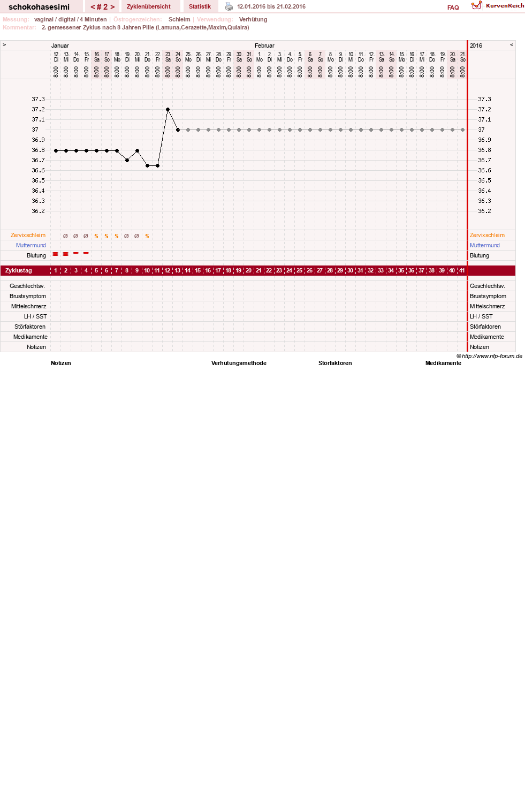The width and height of the screenshot is (525, 812).
Task: Click the left Medikamente row label
Action: pos(31,337)
